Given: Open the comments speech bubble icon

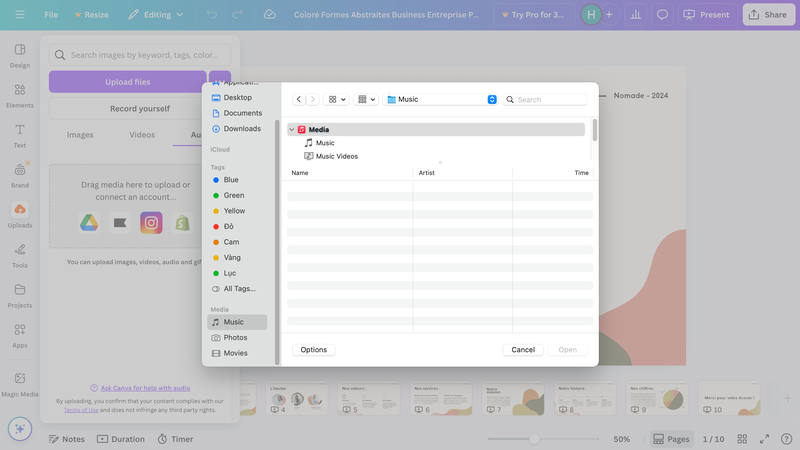Looking at the screenshot, I should click(x=662, y=14).
